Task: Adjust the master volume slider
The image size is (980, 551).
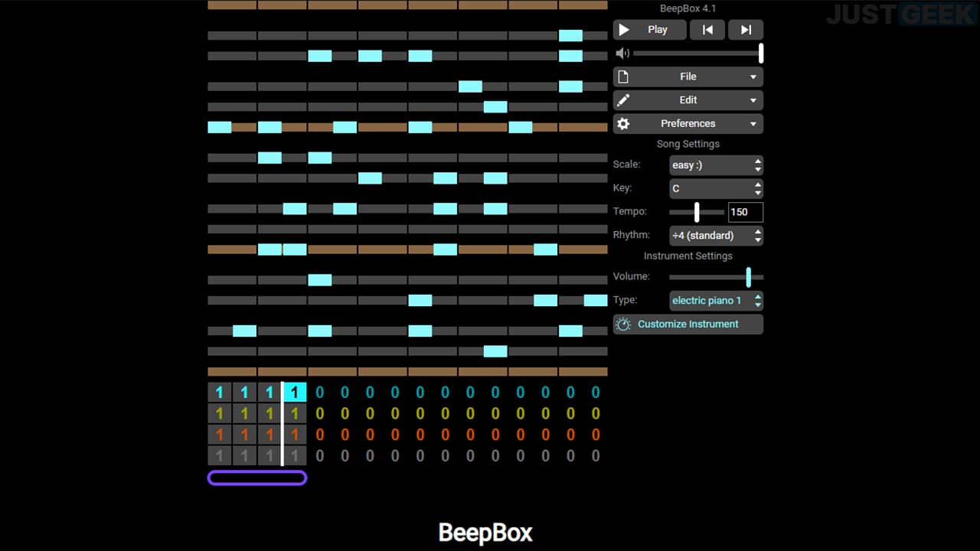Action: [x=697, y=53]
